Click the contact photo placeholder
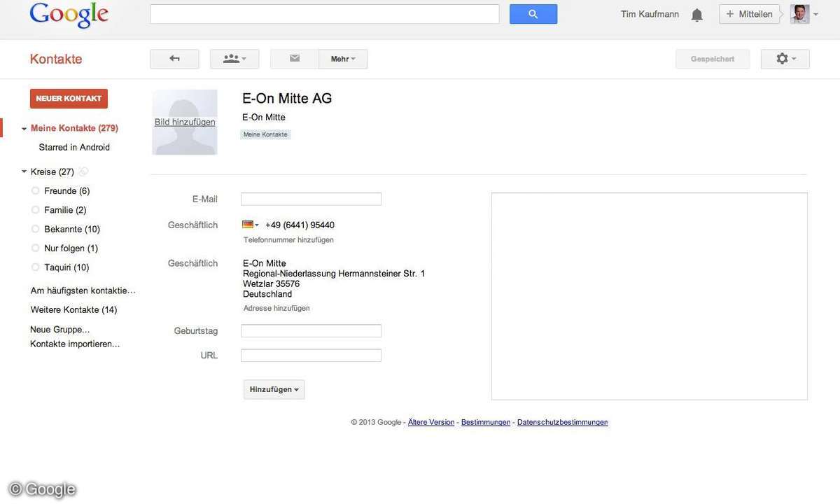The height and width of the screenshot is (504, 840). [185, 122]
